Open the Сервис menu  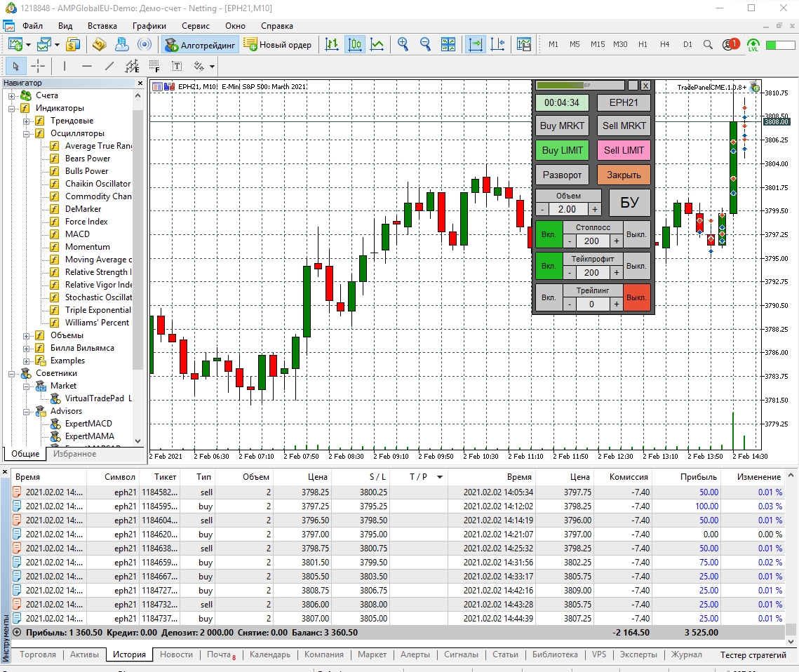pos(196,26)
